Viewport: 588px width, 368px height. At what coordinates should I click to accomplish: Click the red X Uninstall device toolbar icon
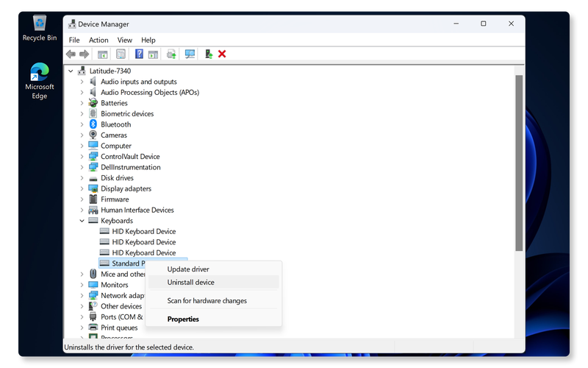click(222, 54)
